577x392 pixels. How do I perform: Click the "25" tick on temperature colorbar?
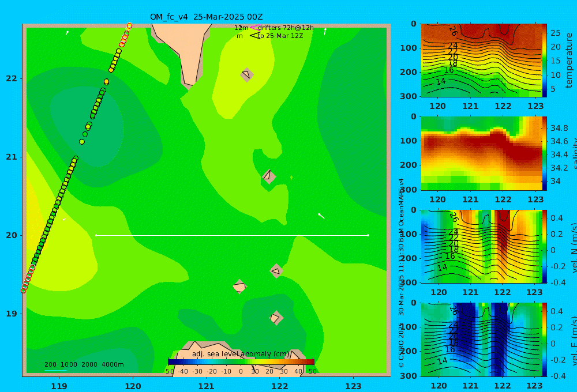point(555,33)
